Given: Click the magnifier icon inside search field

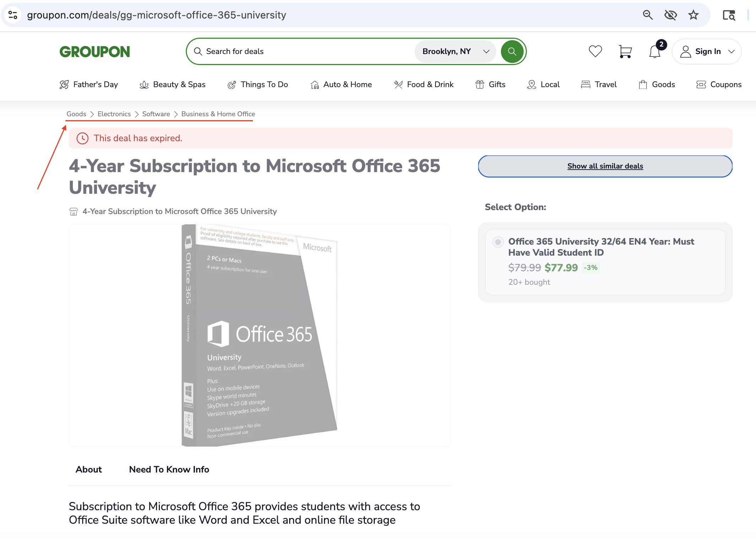Looking at the screenshot, I should click(x=198, y=52).
